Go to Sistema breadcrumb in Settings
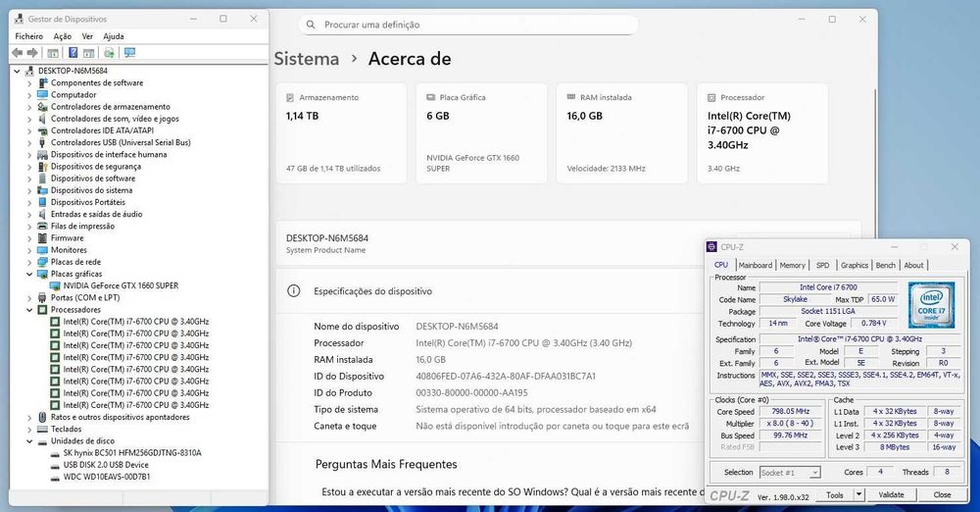 pos(306,59)
